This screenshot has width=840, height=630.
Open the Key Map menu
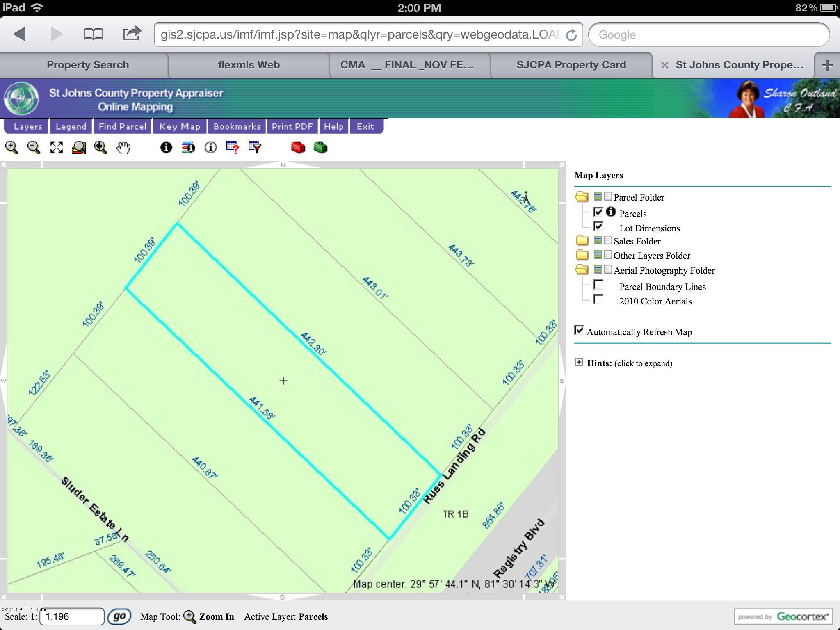180,126
